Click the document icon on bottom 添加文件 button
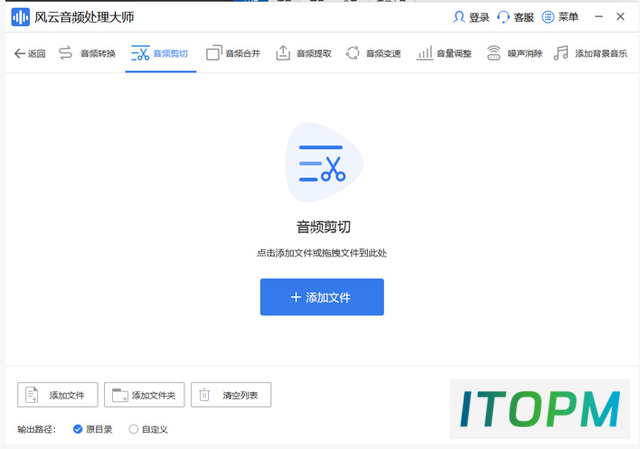 (x=32, y=395)
